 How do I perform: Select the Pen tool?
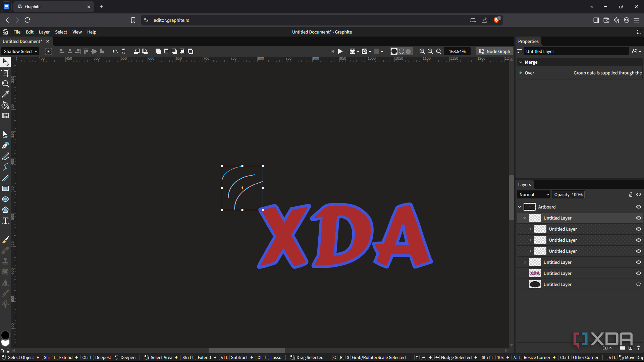[5, 145]
